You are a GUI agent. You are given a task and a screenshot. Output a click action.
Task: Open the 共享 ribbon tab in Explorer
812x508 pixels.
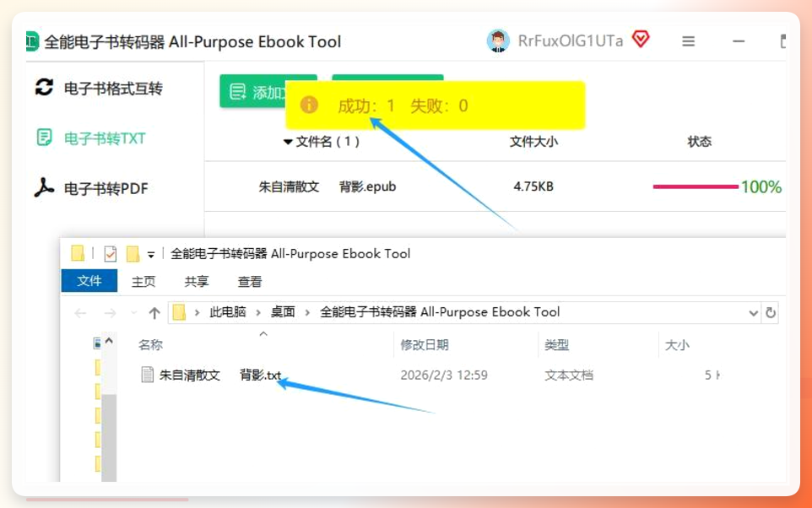pos(197,281)
